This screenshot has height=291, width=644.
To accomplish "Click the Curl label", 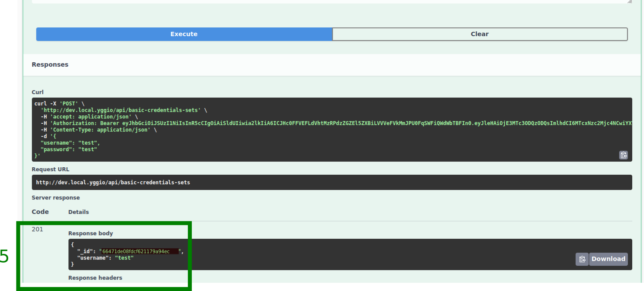I will point(37,92).
